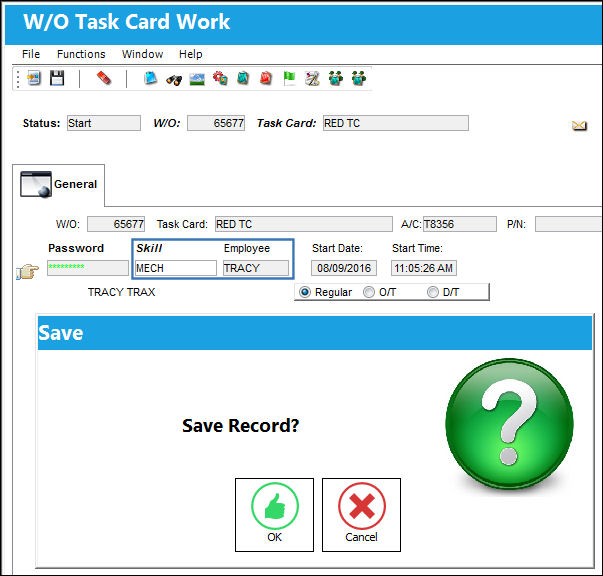This screenshot has height=576, width=603.
Task: Click the Skill field containing MECH
Action: [x=176, y=268]
